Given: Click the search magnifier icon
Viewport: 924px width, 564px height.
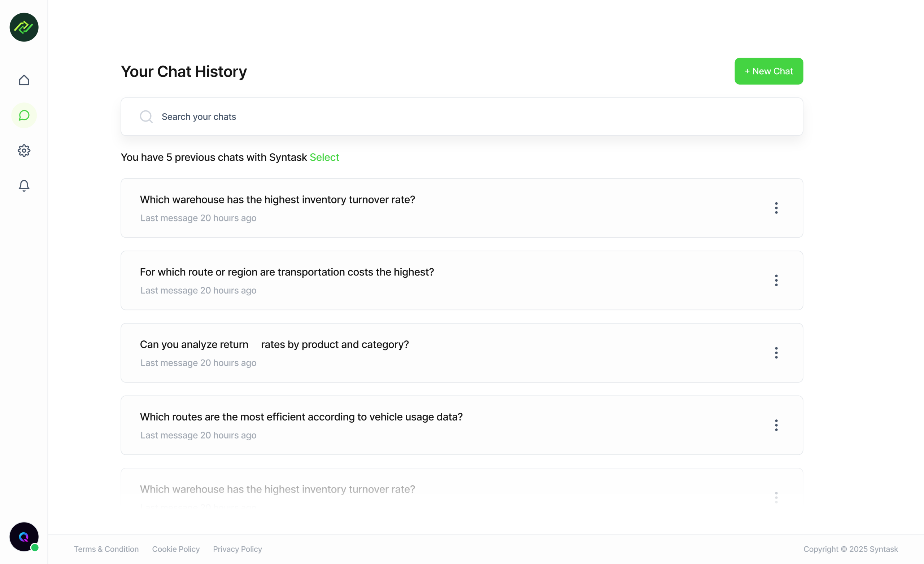Looking at the screenshot, I should pyautogui.click(x=146, y=116).
